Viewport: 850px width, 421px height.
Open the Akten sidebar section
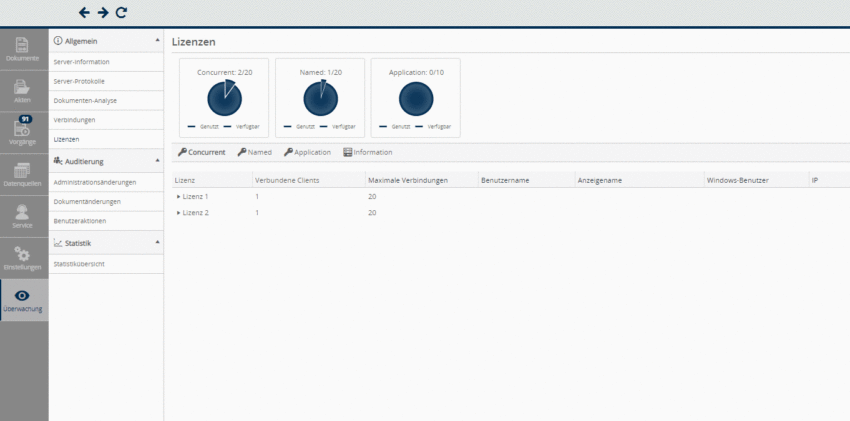click(x=23, y=92)
